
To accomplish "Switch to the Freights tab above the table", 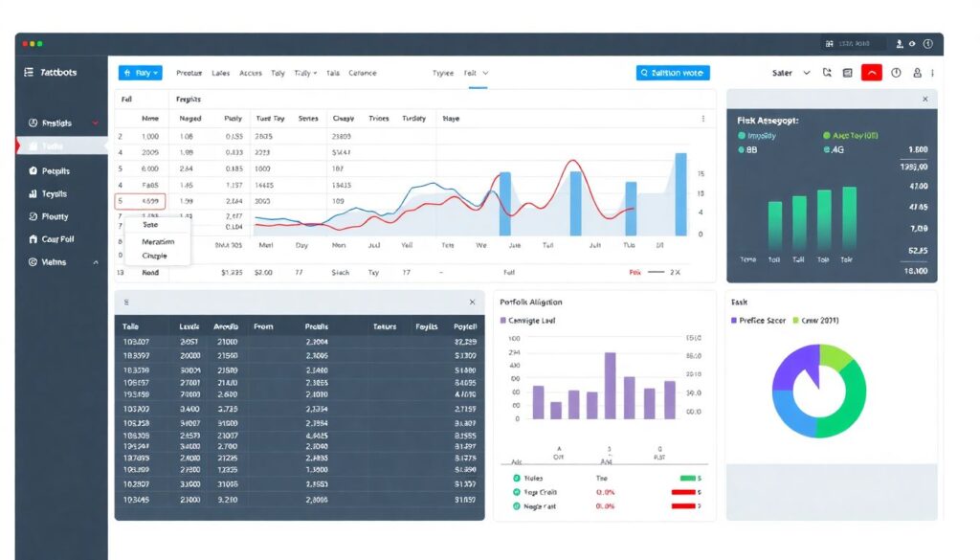I will pos(188,99).
